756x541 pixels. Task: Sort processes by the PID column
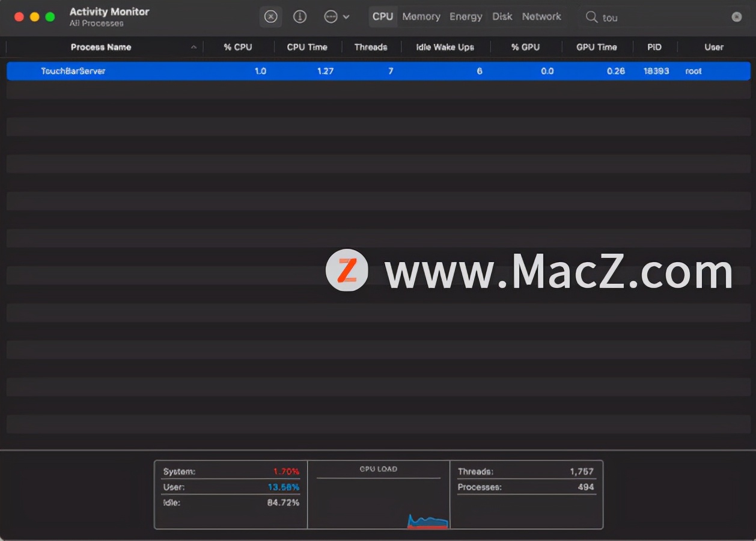(654, 47)
